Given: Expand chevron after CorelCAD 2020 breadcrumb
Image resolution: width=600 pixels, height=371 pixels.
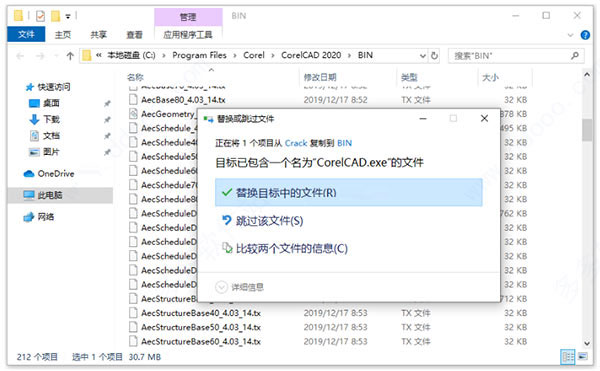Looking at the screenshot, I should 349,56.
